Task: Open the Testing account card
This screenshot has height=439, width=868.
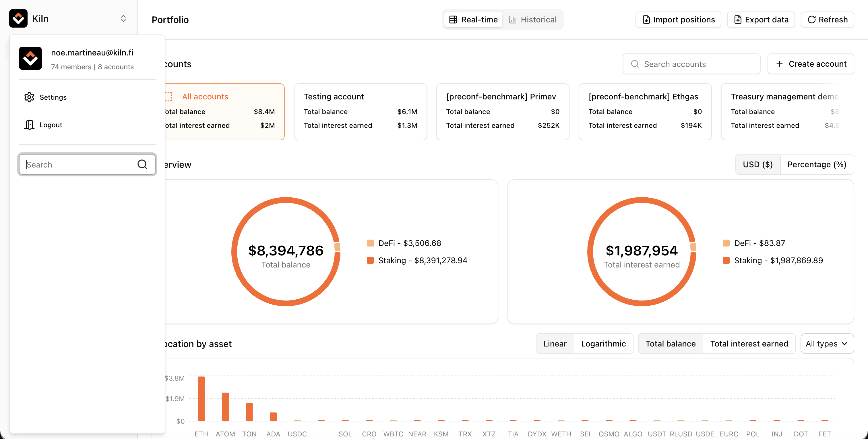Action: click(x=360, y=111)
